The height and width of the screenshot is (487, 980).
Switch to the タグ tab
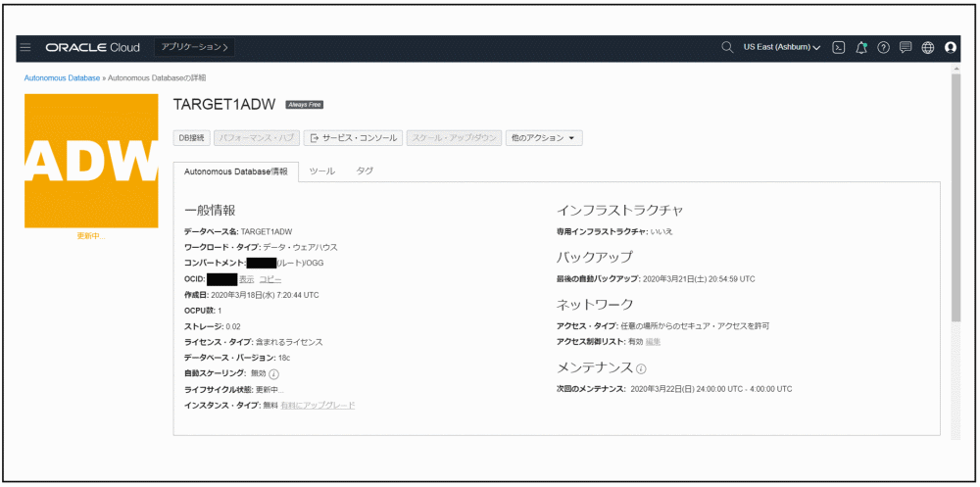(x=365, y=171)
